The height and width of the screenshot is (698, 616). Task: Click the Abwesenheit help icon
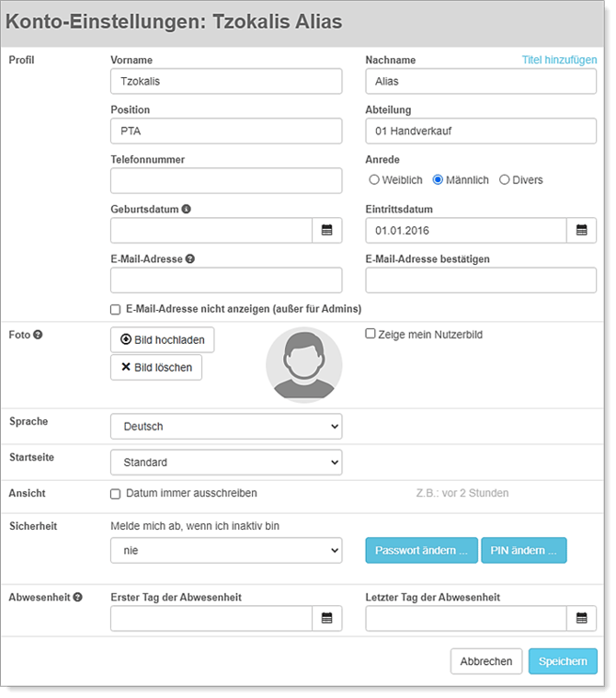(x=78, y=597)
